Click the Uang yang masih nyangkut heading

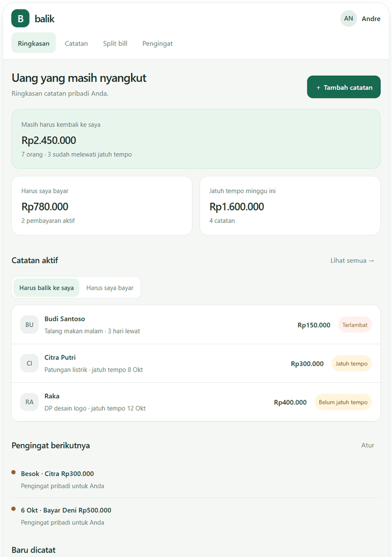pyautogui.click(x=79, y=78)
